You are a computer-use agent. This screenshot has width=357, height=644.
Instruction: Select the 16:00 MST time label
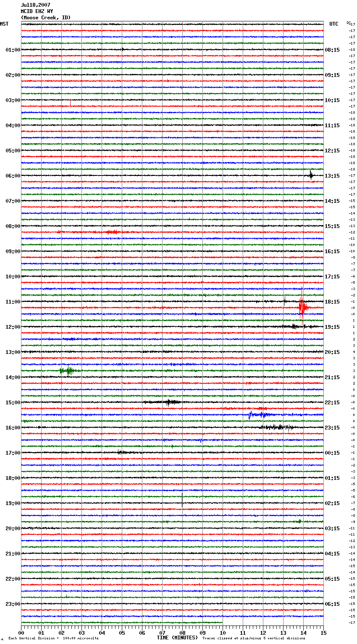pos(13,428)
